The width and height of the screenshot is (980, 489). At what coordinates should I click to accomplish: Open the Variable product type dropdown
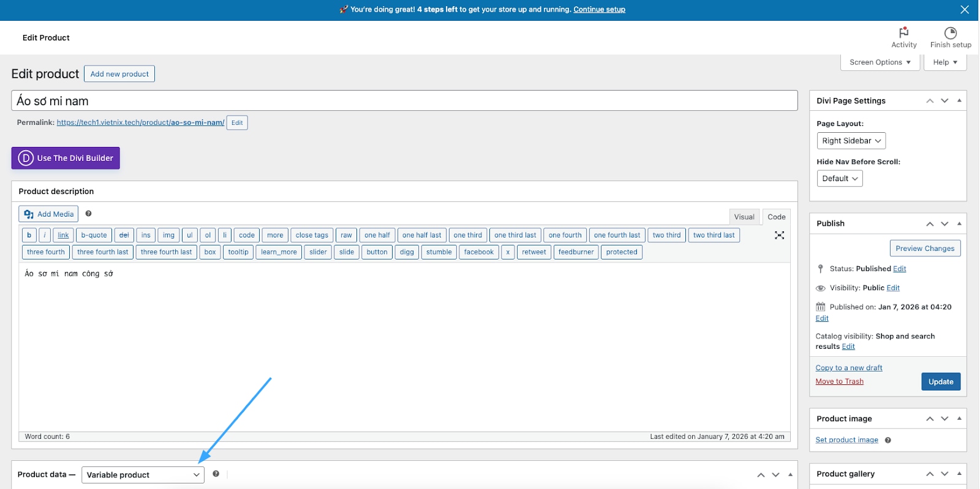[x=143, y=475]
